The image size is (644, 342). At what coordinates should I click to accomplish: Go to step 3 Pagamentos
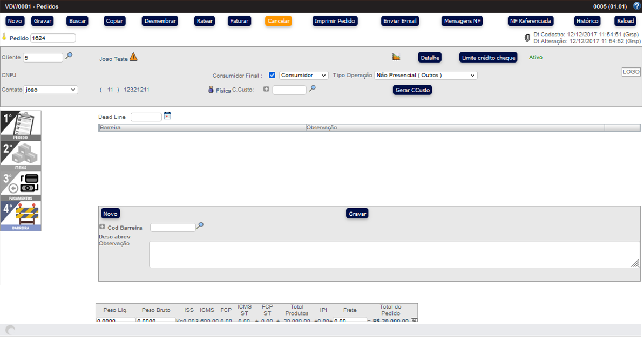[21, 186]
